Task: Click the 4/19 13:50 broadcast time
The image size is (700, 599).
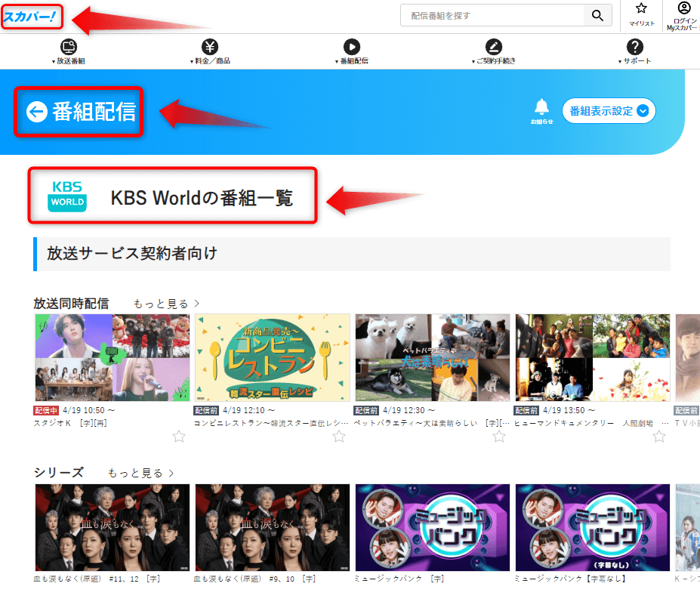Action: click(x=569, y=410)
